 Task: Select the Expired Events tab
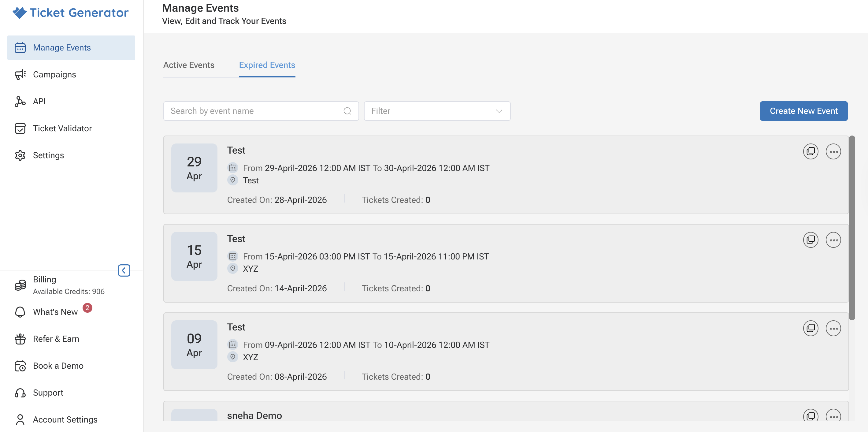pyautogui.click(x=267, y=65)
